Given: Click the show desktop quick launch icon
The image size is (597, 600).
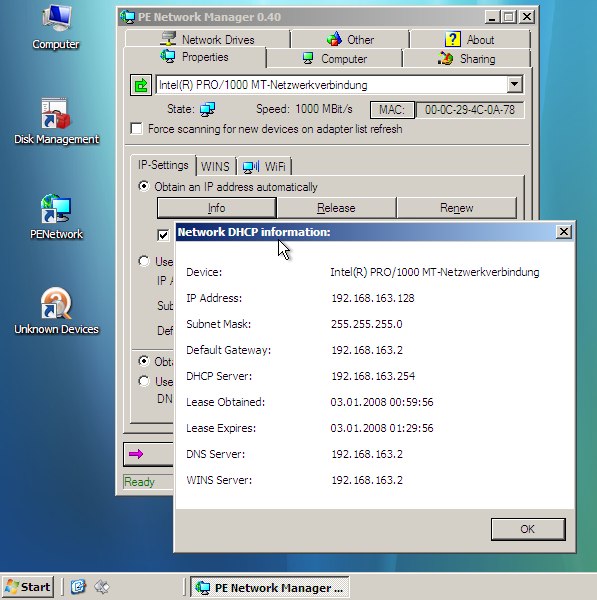Looking at the screenshot, I should click(102, 586).
